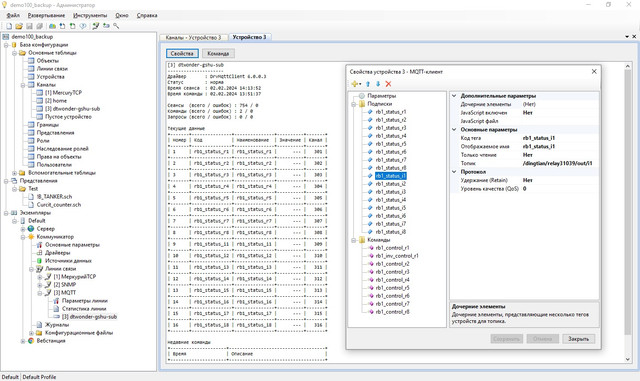Click the pink tag icon of rb1_control_r1
Viewport: 640px width, 381px height.
(x=371, y=248)
